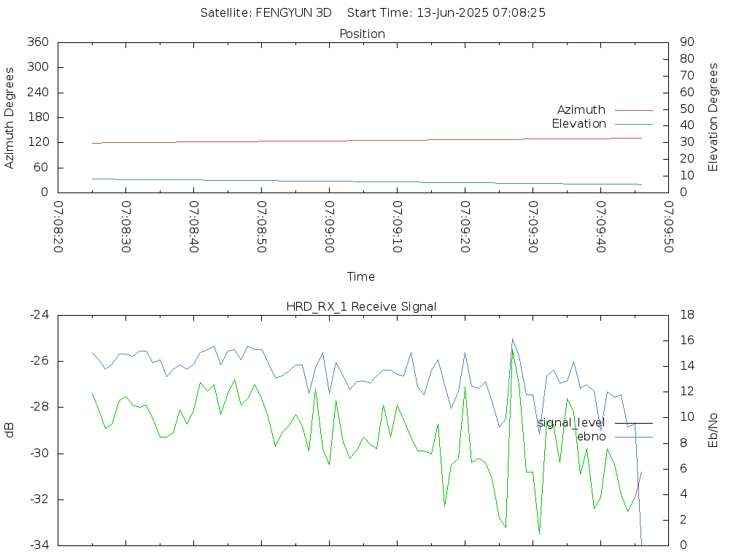The image size is (747, 560).
Task: Click the 4 tick on Eb/No axis
Action: pos(683,494)
